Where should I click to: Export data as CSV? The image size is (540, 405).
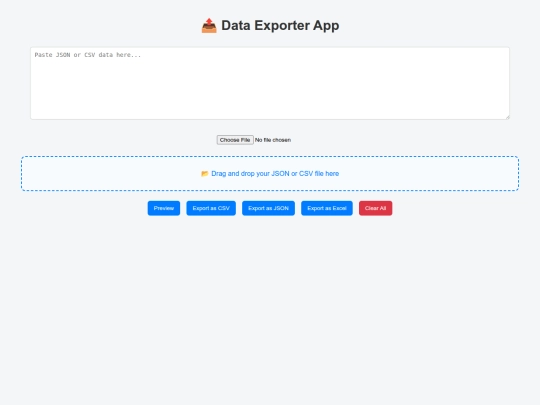click(x=211, y=208)
